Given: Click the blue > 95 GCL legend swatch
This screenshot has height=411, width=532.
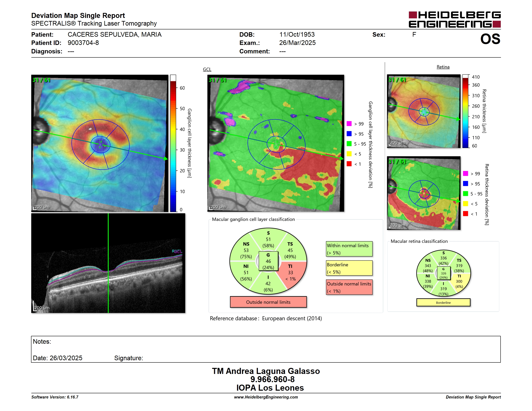Looking at the screenshot, I should 349,134.
